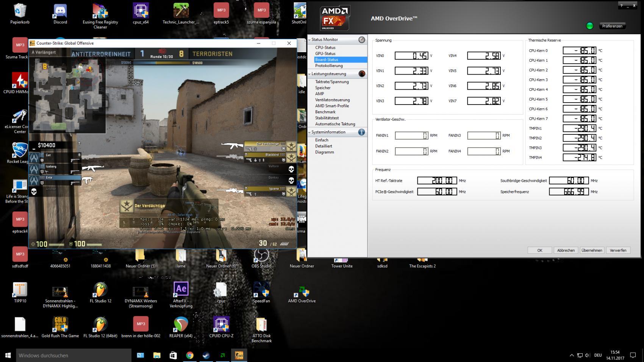Open Taktrate/Spannung in OverDrive sidebar

pyautogui.click(x=332, y=82)
